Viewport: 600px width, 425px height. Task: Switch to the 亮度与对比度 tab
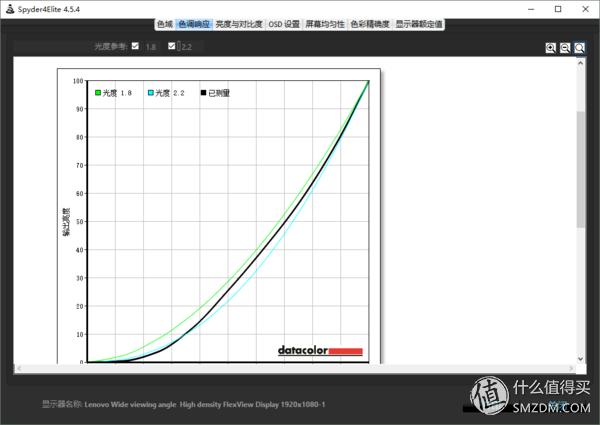click(240, 24)
